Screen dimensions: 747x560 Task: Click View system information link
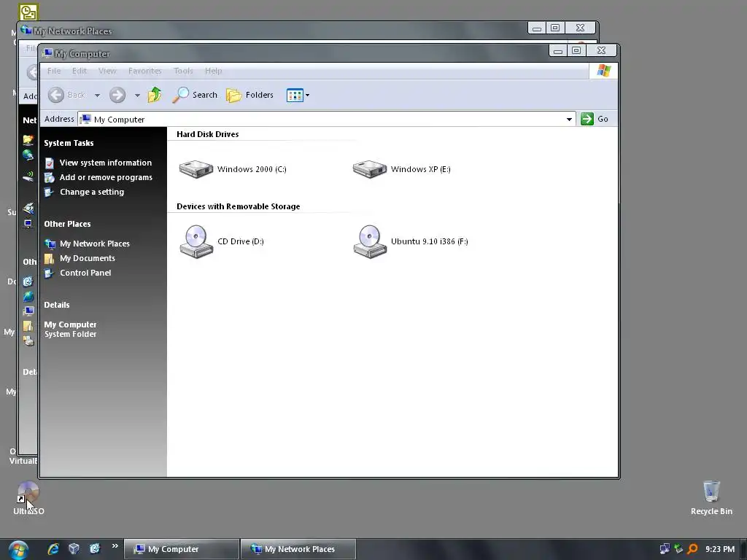(98, 163)
